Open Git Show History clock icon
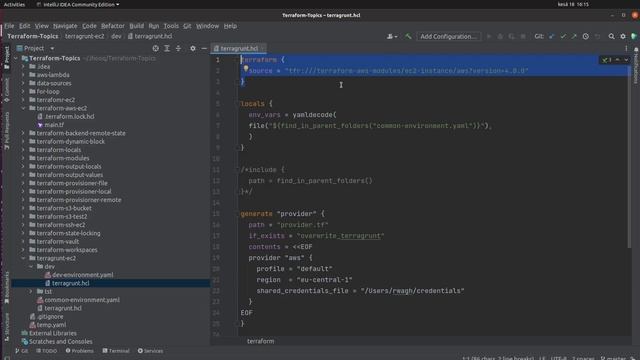Image resolution: width=640 pixels, height=360 pixels. point(585,36)
